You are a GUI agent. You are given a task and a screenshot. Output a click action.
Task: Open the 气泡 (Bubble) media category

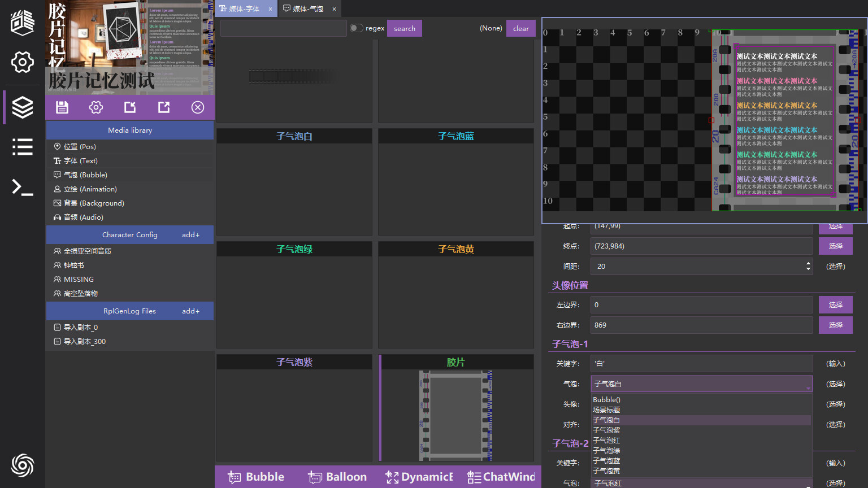85,175
